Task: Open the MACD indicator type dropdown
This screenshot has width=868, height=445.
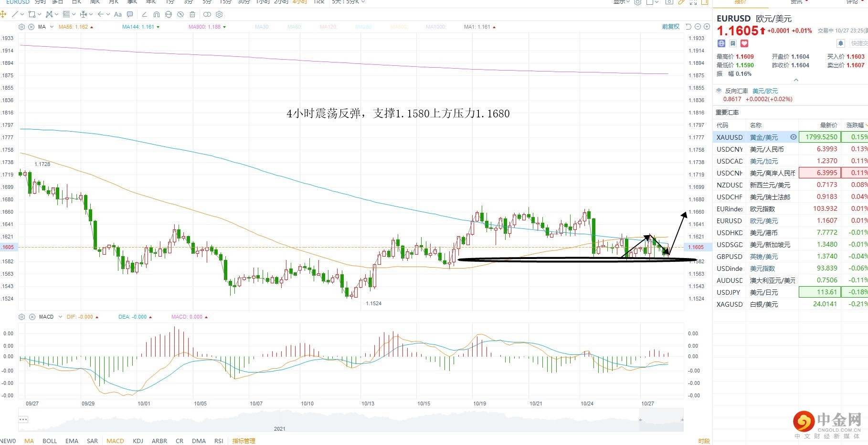Action: (60, 317)
